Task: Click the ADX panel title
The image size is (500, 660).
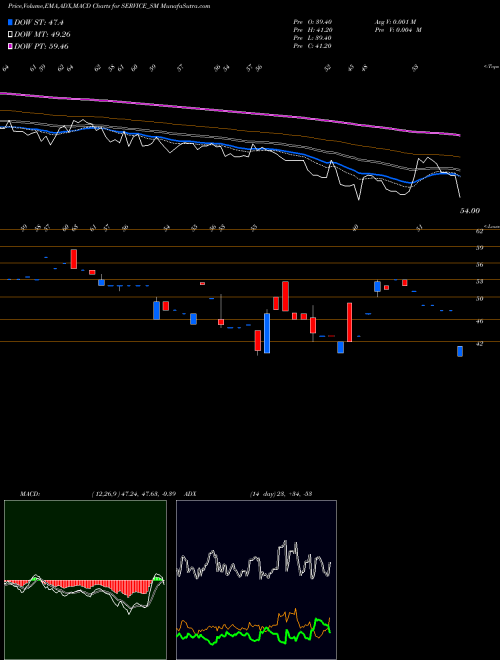Action: coord(190,494)
